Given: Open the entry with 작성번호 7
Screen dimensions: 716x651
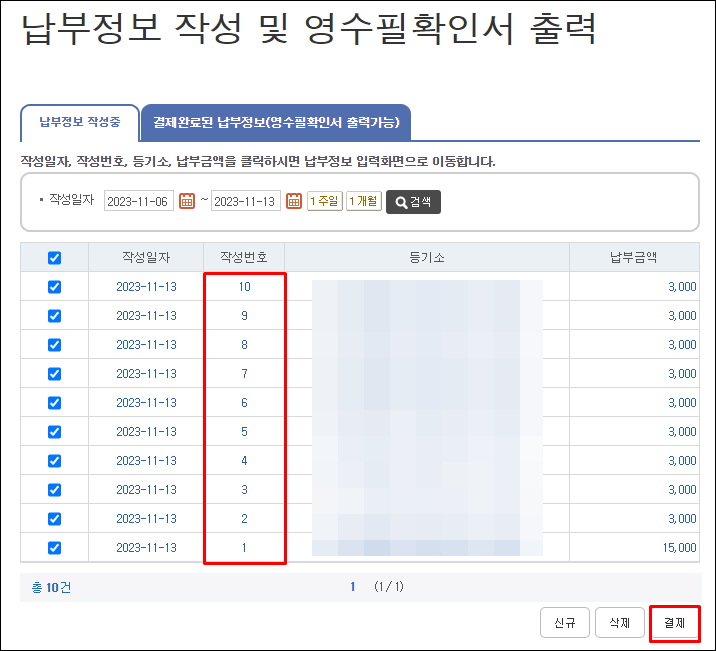Looking at the screenshot, I should click(x=244, y=374).
